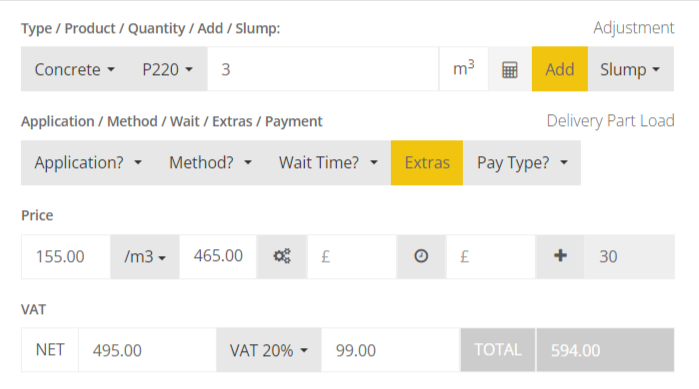Click the gears icon in Price row
The width and height of the screenshot is (699, 389).
(x=282, y=257)
